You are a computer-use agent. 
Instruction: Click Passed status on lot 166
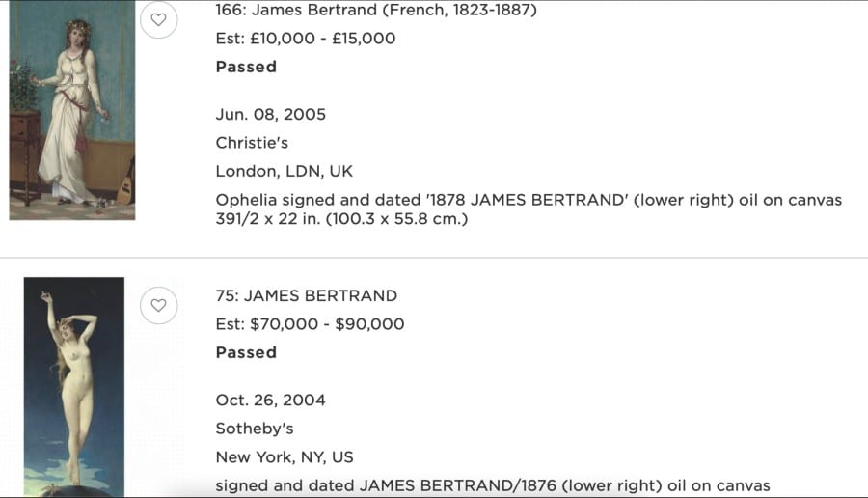(246, 67)
